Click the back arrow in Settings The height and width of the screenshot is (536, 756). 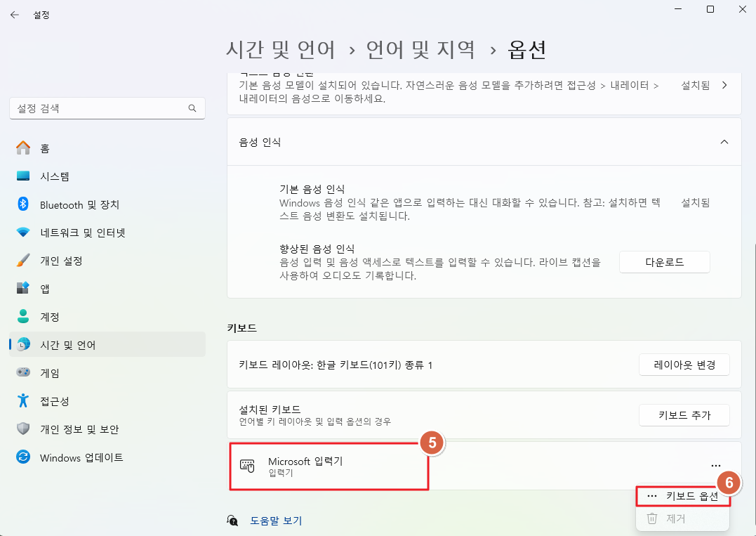coord(15,14)
